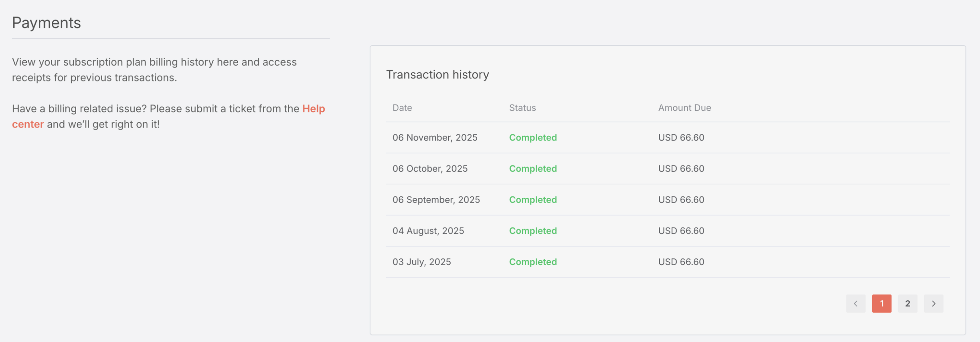This screenshot has width=980, height=342.
Task: Click the 03 July, 2025 transaction
Action: tap(421, 262)
